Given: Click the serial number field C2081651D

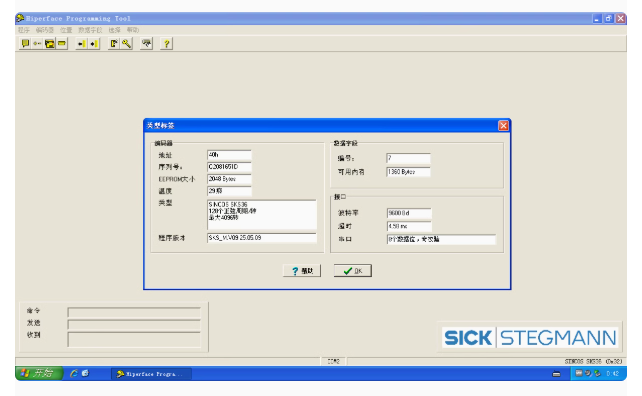Looking at the screenshot, I should (229, 167).
